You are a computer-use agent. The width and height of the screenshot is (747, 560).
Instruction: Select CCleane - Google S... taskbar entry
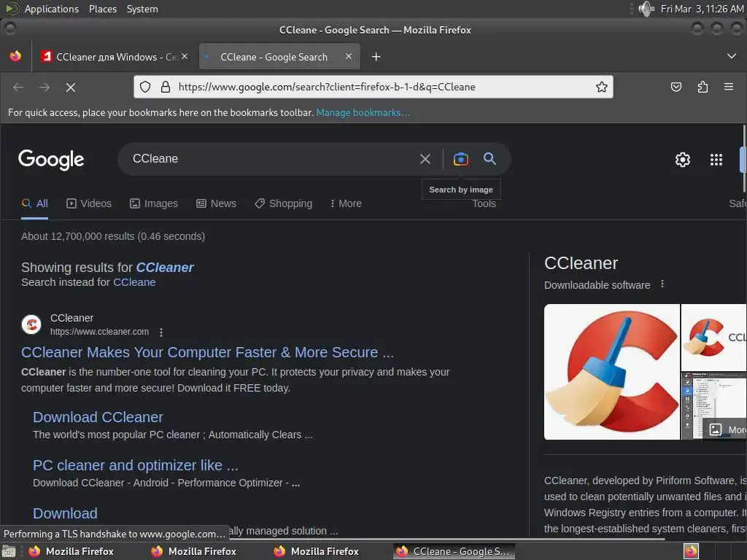(454, 551)
